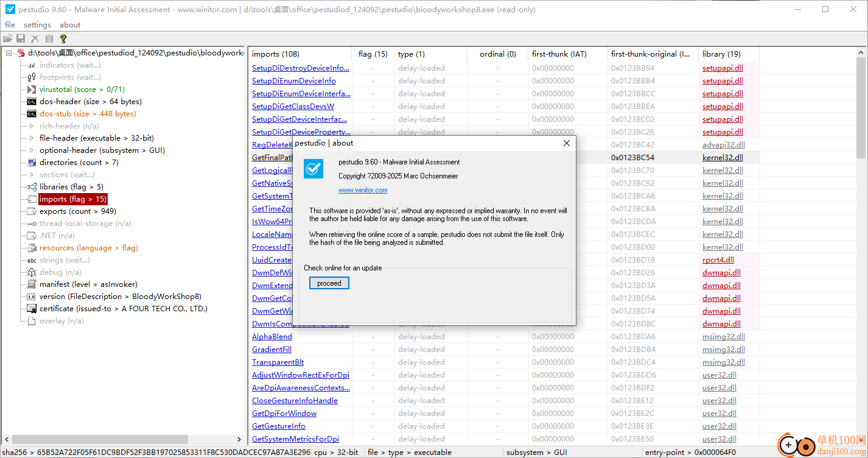Expand the optional-header node
This screenshot has width=868, height=458.
[x=32, y=150]
